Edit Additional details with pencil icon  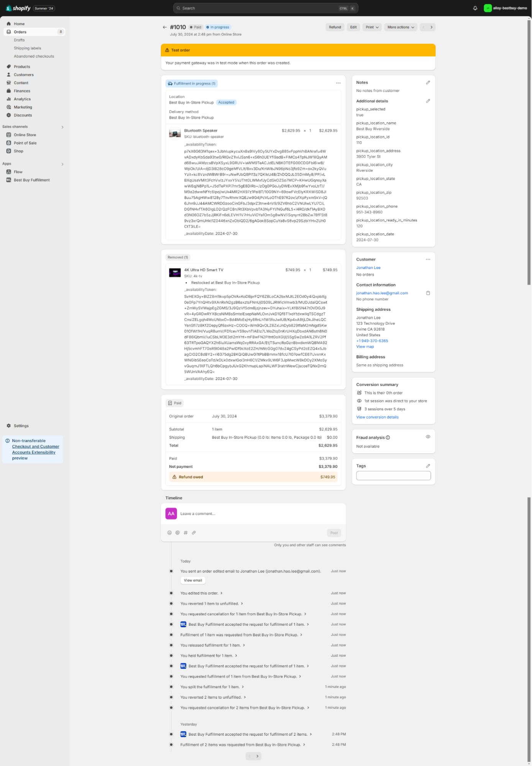pos(428,101)
